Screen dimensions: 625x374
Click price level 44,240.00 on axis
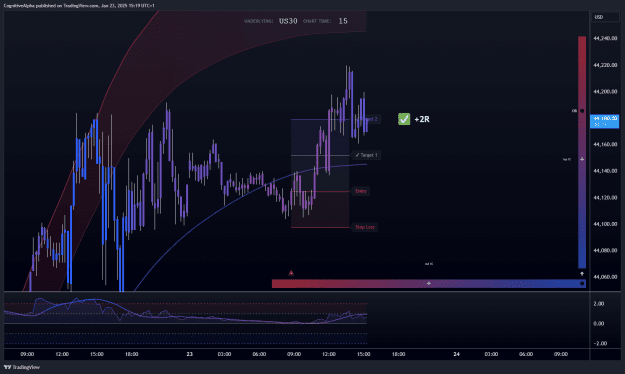(x=605, y=38)
